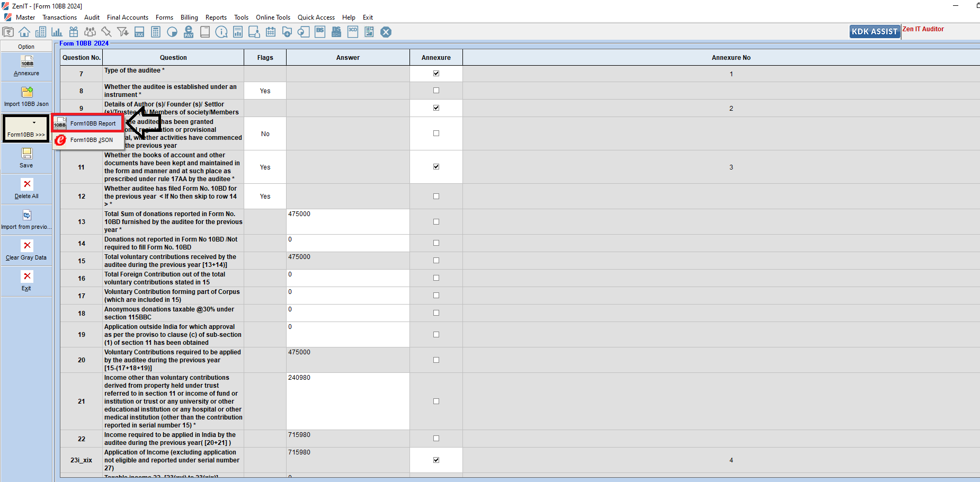Click the Exit sidebar button

tap(26, 281)
